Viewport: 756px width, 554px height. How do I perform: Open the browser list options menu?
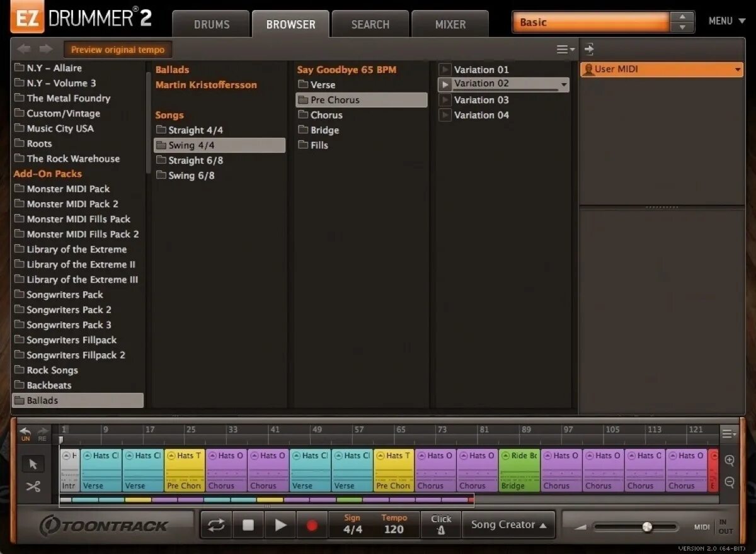[566, 49]
